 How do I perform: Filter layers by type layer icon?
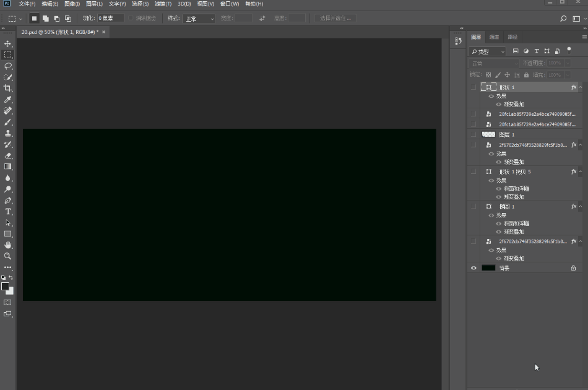(x=537, y=51)
